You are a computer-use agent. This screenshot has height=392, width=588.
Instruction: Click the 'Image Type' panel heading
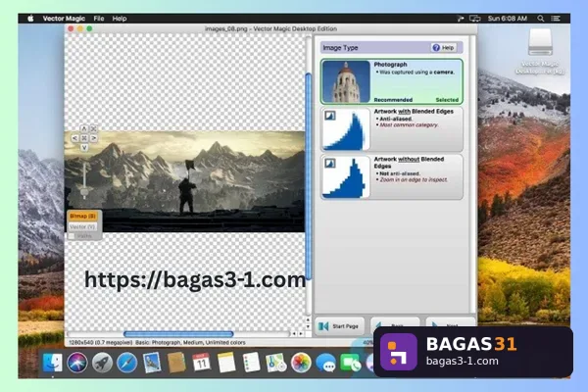click(340, 48)
